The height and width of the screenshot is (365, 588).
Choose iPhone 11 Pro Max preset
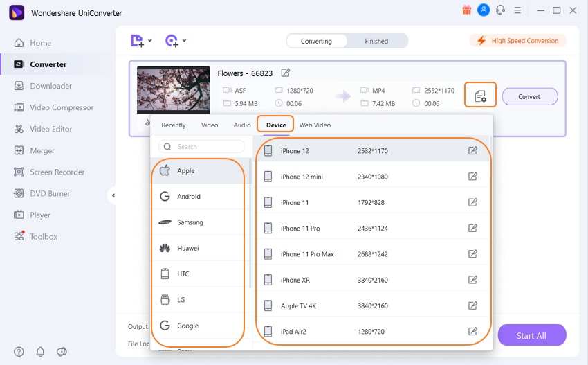tap(372, 254)
